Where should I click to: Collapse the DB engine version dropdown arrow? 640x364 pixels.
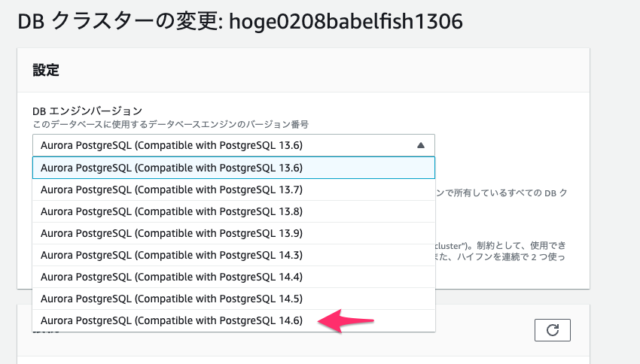tap(421, 145)
